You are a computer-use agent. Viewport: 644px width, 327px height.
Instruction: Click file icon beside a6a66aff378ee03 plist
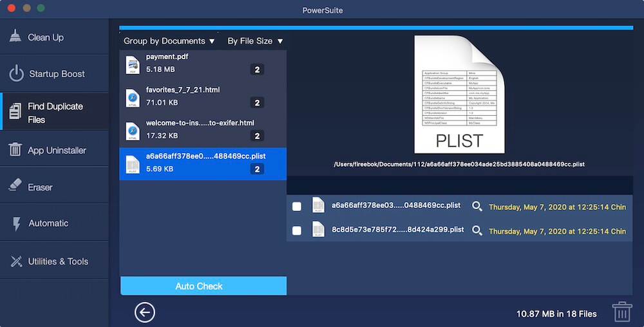coord(318,205)
